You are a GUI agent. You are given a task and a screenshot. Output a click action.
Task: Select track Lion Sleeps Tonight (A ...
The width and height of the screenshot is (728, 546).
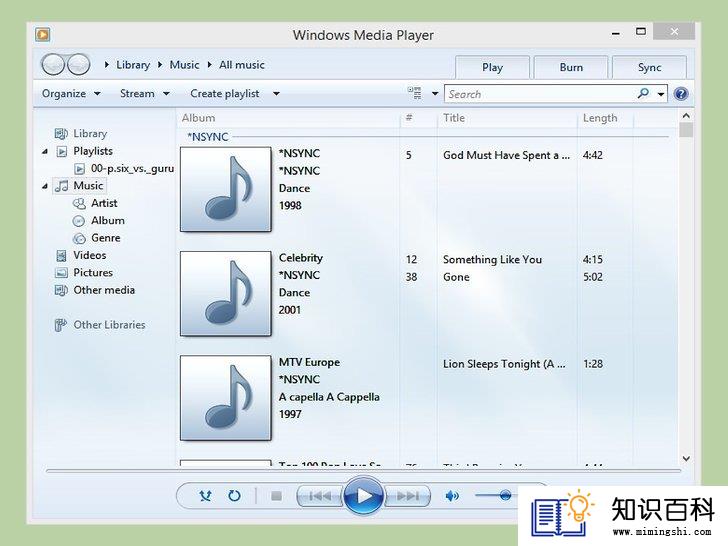(504, 364)
